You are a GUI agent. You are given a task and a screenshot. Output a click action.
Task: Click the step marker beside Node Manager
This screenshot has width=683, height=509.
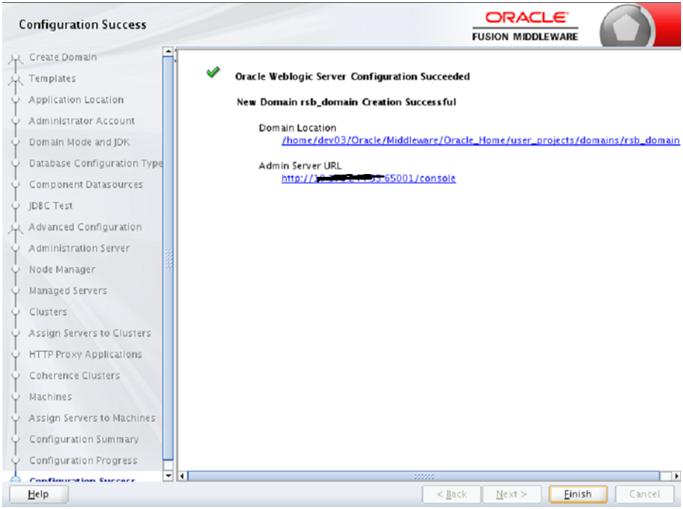(16, 270)
